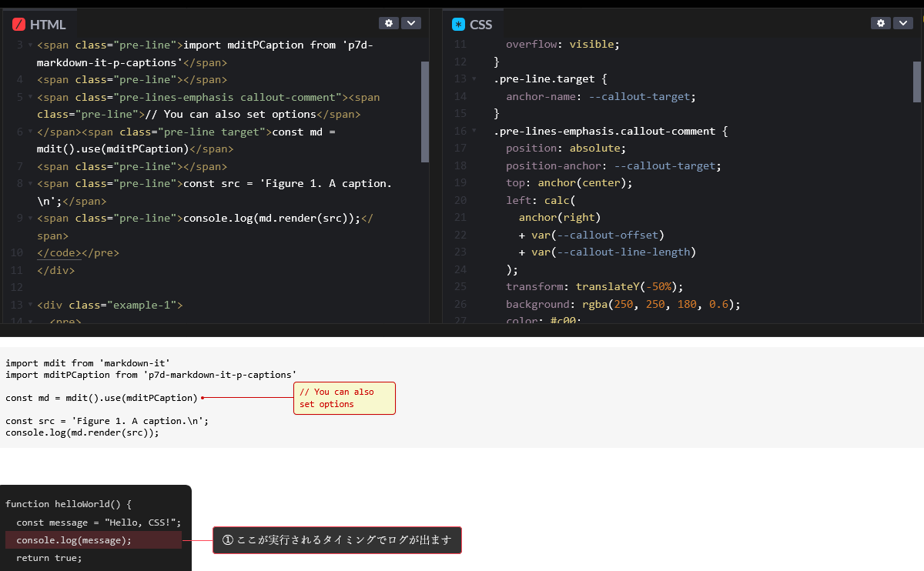Click the highlighted console.log(message) line

93,540
